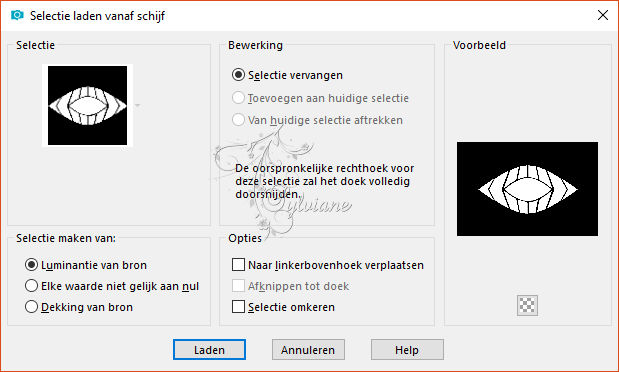The width and height of the screenshot is (619, 372).
Task: Click the Voorbeeld preview image
Action: tap(527, 189)
